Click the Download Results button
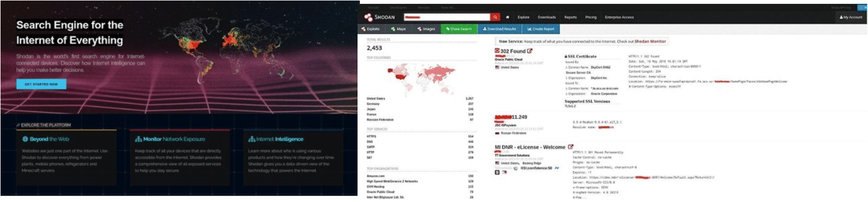Viewport: 868px width, 202px height. point(500,29)
